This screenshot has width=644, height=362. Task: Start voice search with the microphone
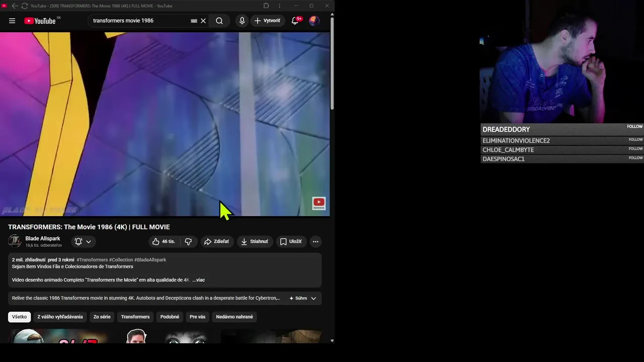(x=242, y=21)
